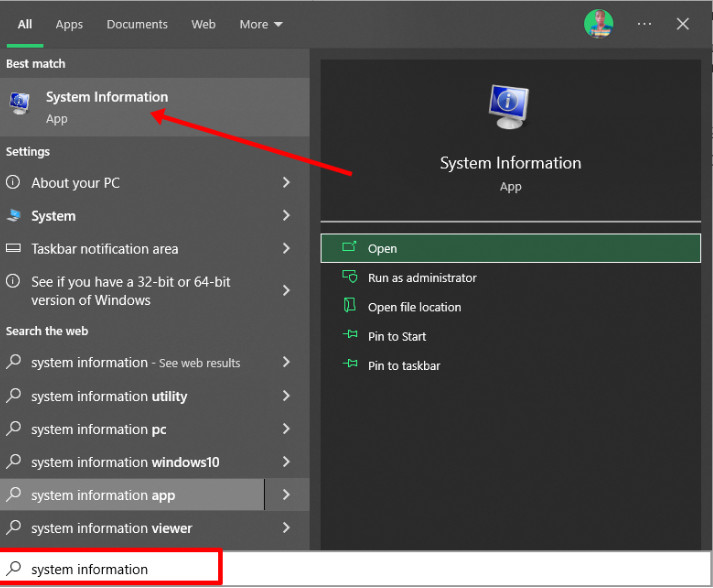The width and height of the screenshot is (713, 588).
Task: Click the Open action icon
Action: [x=349, y=247]
